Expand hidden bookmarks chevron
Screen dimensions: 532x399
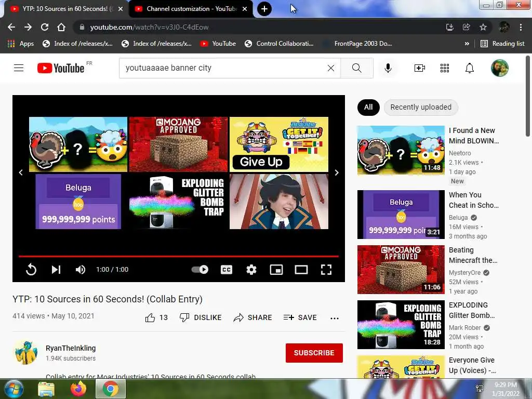click(467, 44)
